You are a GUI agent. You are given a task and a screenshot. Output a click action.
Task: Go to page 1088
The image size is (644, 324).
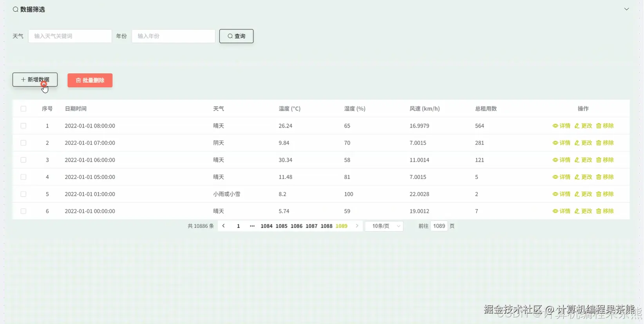[x=326, y=226]
